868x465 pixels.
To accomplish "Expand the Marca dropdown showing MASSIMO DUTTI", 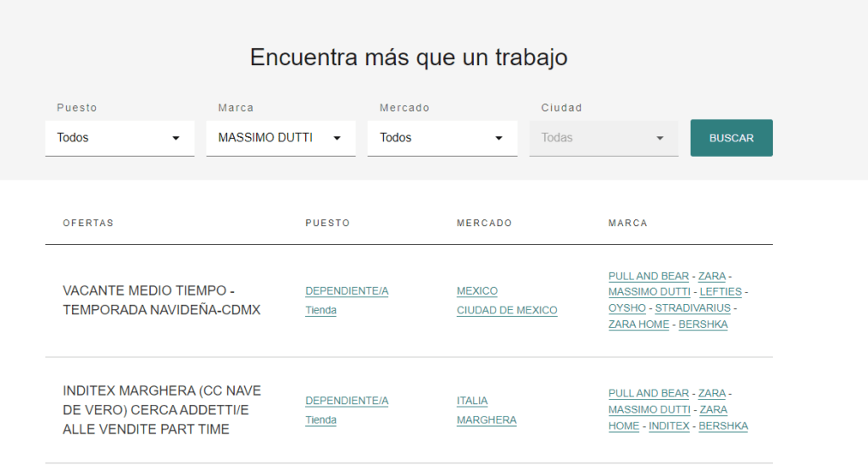I will point(280,138).
